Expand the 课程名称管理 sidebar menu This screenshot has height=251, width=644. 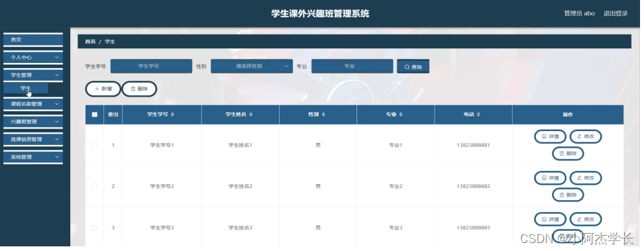[x=33, y=105]
